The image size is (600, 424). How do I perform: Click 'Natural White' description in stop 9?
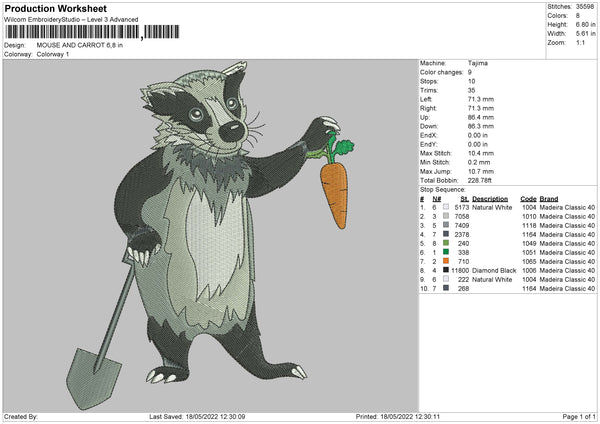[x=492, y=279]
